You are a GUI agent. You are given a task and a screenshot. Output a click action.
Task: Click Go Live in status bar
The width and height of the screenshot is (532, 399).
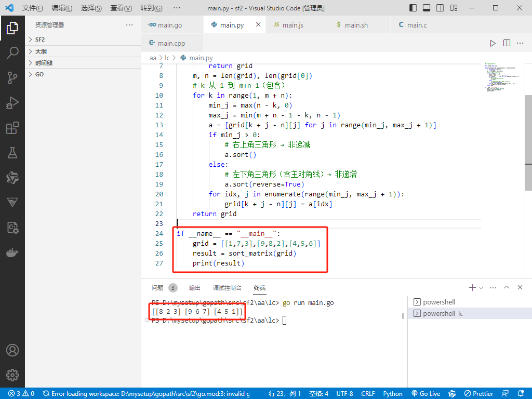point(426,394)
